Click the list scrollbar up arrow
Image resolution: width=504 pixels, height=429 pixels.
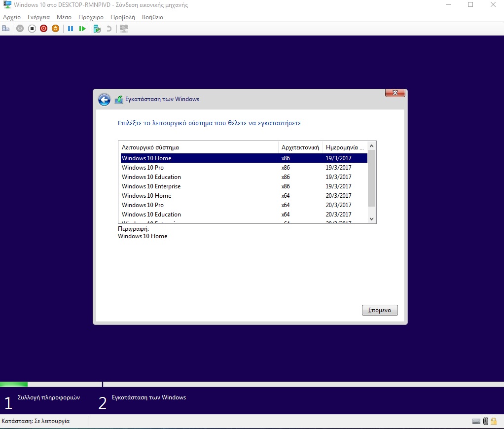coord(372,146)
